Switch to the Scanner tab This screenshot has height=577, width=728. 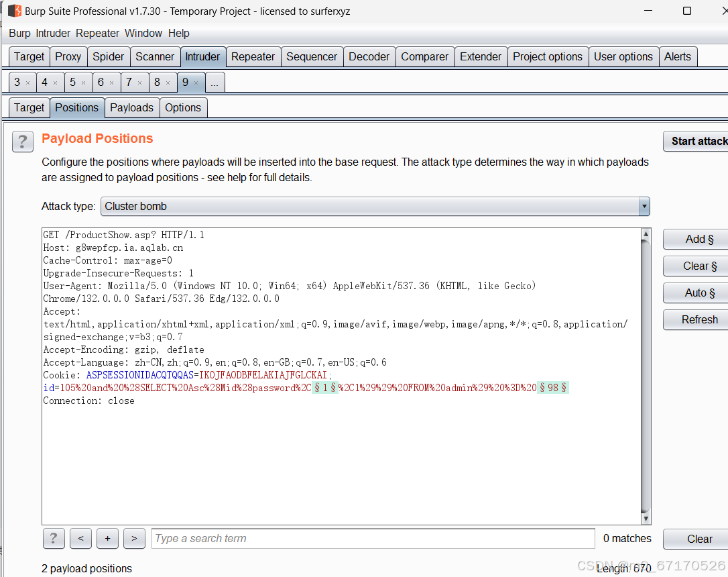click(155, 56)
